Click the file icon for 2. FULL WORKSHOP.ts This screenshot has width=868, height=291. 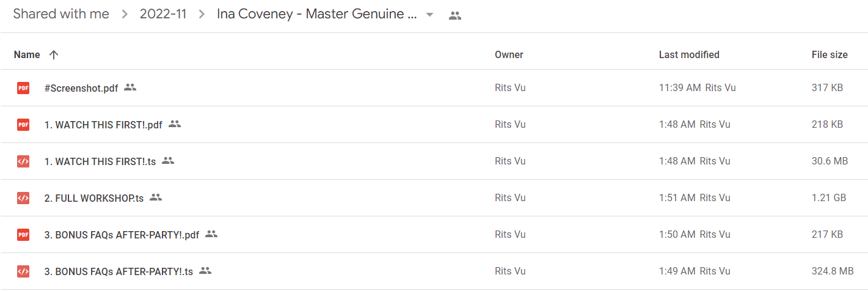coord(23,198)
